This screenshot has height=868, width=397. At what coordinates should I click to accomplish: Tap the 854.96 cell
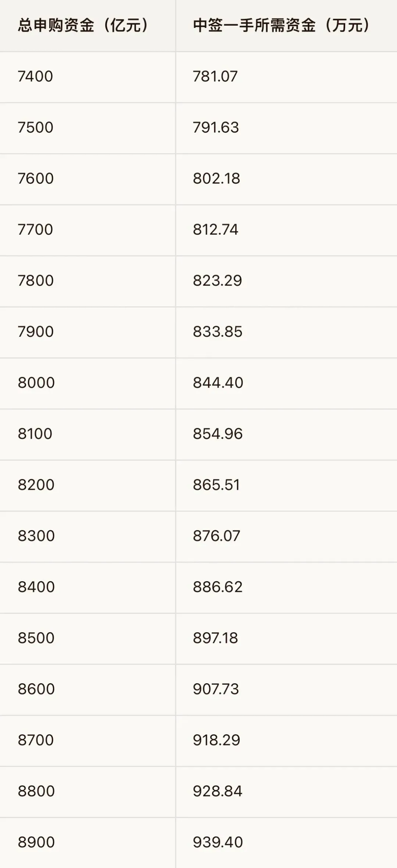[286, 434]
